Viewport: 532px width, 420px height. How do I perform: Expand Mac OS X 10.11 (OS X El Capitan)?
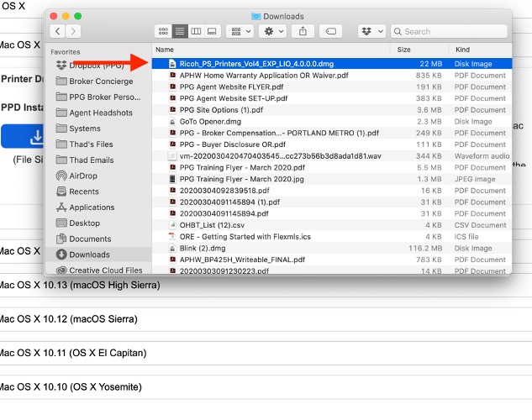coord(266,353)
